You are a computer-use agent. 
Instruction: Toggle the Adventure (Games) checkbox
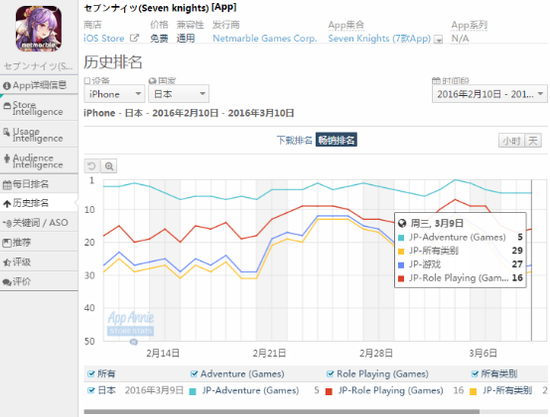194,374
